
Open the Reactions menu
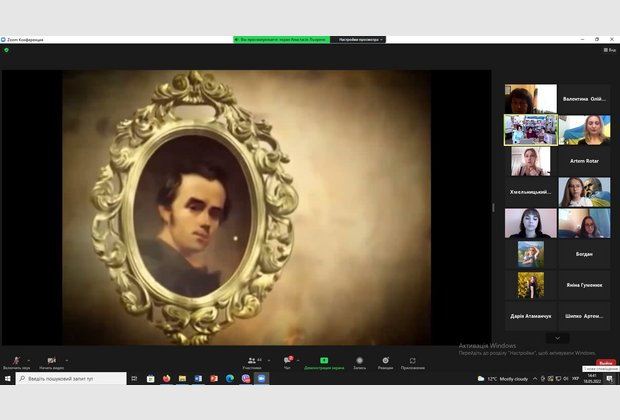tap(385, 361)
